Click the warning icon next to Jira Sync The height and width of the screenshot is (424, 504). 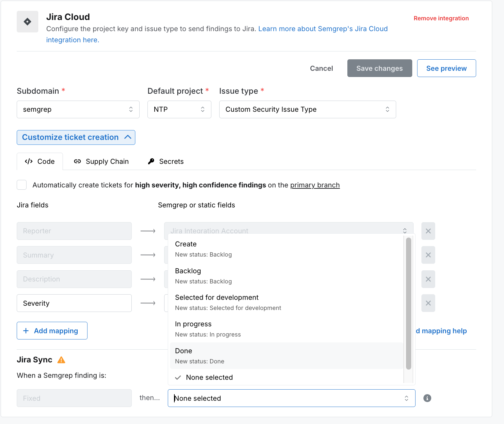point(61,360)
